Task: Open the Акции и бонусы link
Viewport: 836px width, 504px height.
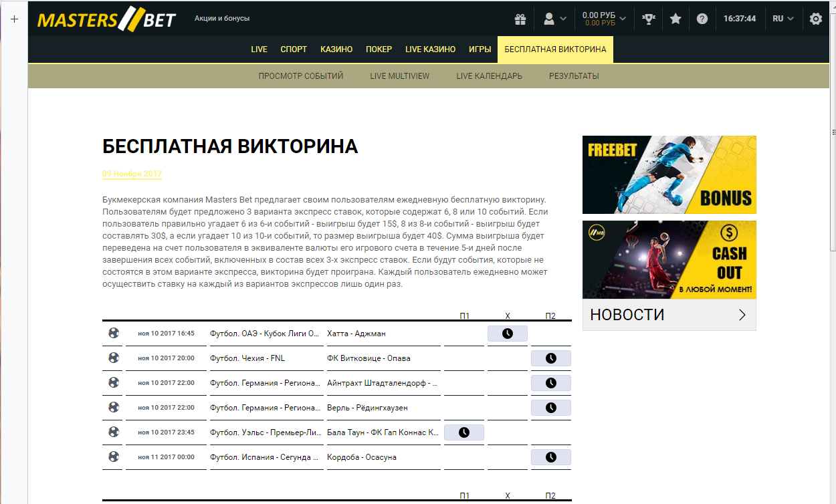Action: tap(222, 19)
